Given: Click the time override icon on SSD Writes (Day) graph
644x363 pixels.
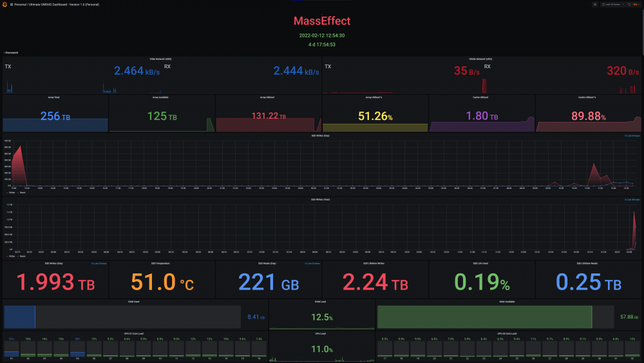Looking at the screenshot, I should [x=625, y=135].
